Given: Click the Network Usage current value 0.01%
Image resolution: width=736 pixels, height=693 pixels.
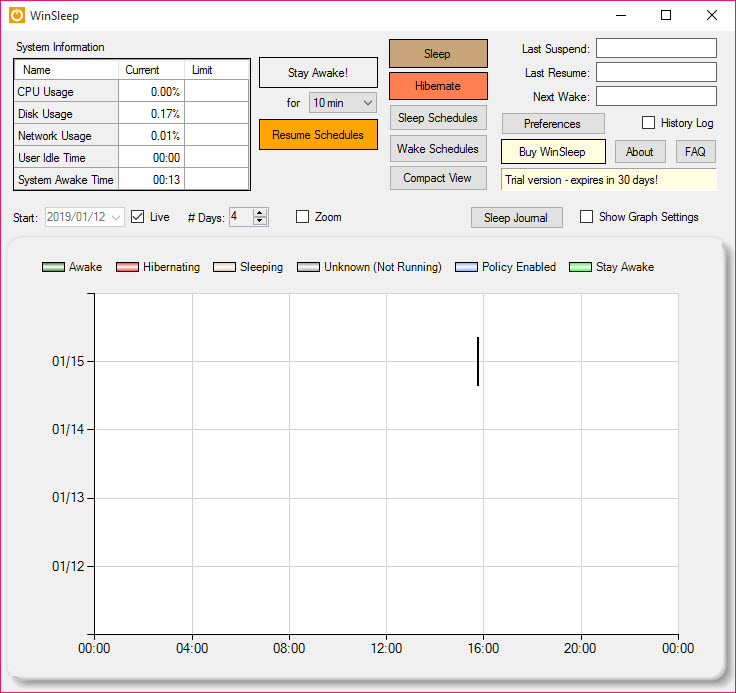Looking at the screenshot, I should tap(152, 136).
